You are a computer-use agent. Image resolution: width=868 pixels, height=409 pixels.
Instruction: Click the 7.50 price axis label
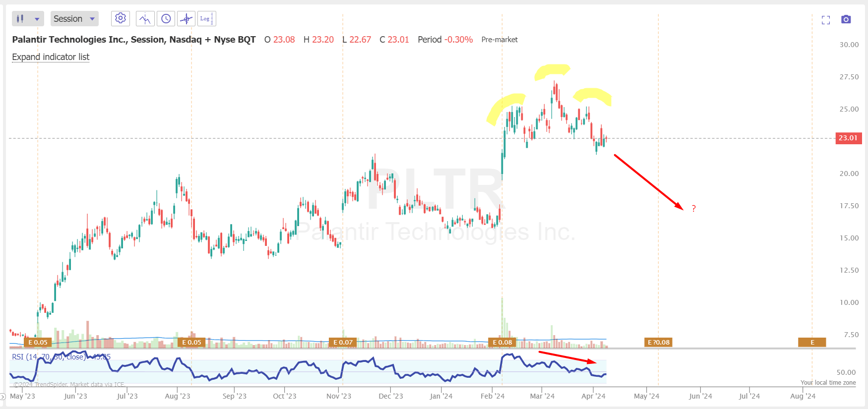851,335
